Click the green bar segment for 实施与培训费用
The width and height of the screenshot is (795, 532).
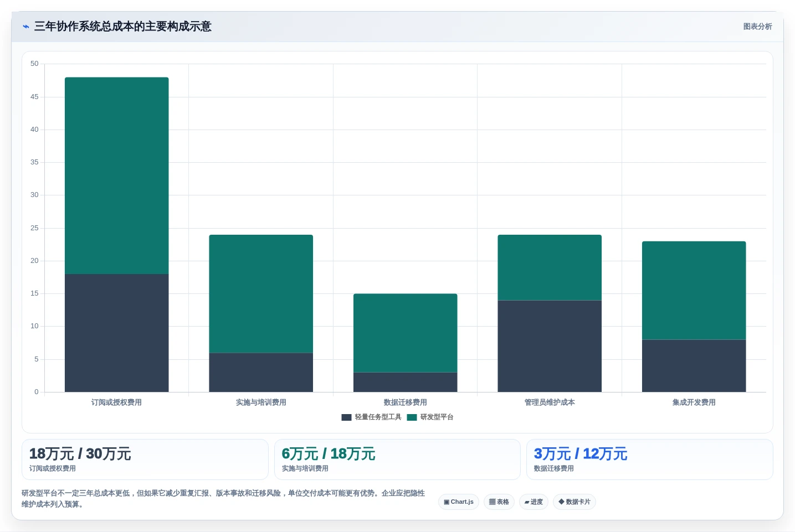tap(261, 294)
